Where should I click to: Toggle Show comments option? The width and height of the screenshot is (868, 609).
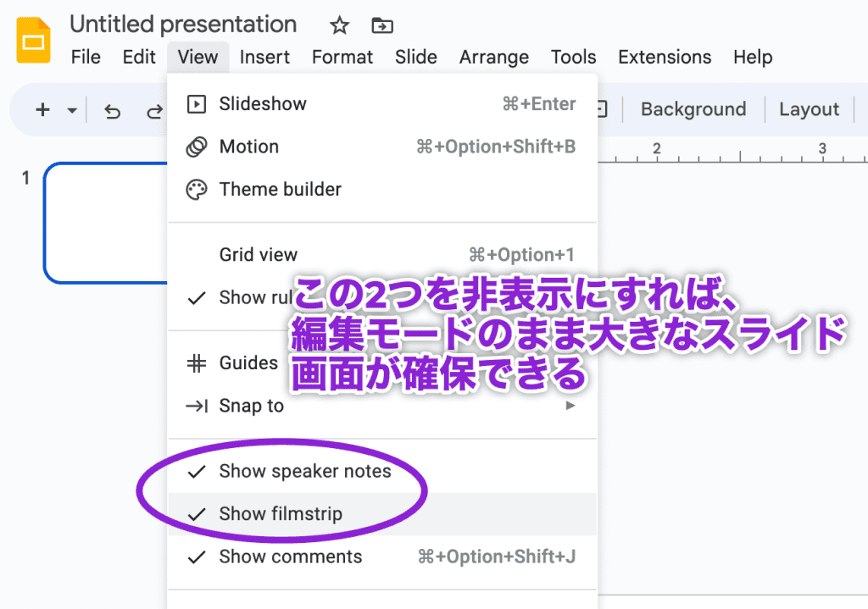(290, 556)
